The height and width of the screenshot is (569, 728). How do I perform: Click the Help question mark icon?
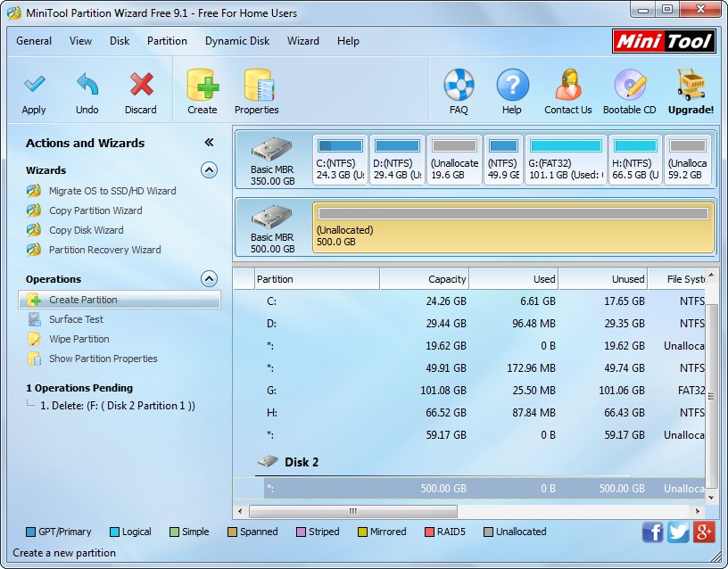[x=512, y=85]
